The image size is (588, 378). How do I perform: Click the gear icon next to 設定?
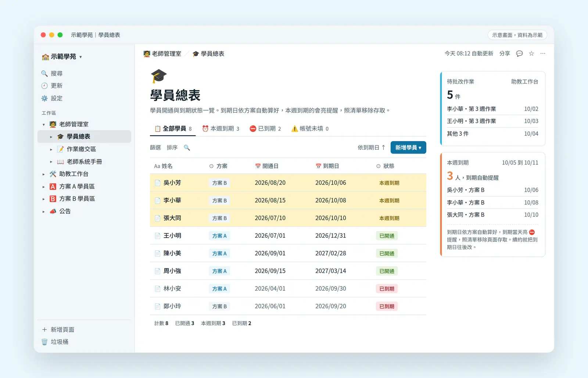[x=44, y=98]
